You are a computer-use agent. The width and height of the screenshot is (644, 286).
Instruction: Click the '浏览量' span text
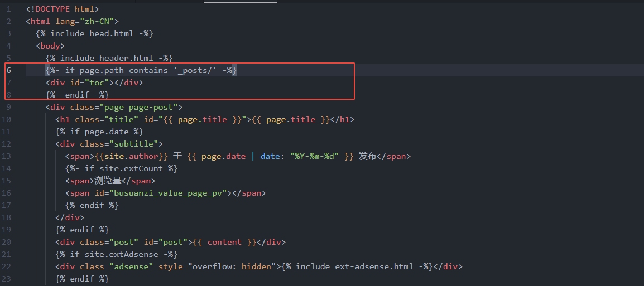click(108, 181)
